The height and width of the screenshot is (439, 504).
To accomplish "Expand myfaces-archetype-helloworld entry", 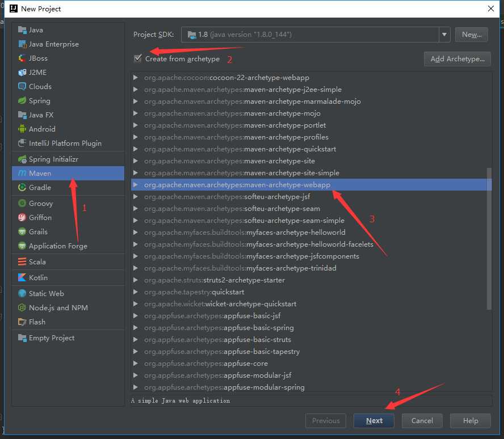I will pyautogui.click(x=135, y=232).
